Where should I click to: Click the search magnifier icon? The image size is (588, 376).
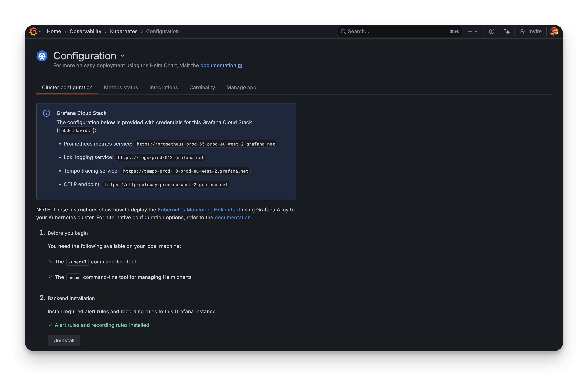click(x=343, y=31)
